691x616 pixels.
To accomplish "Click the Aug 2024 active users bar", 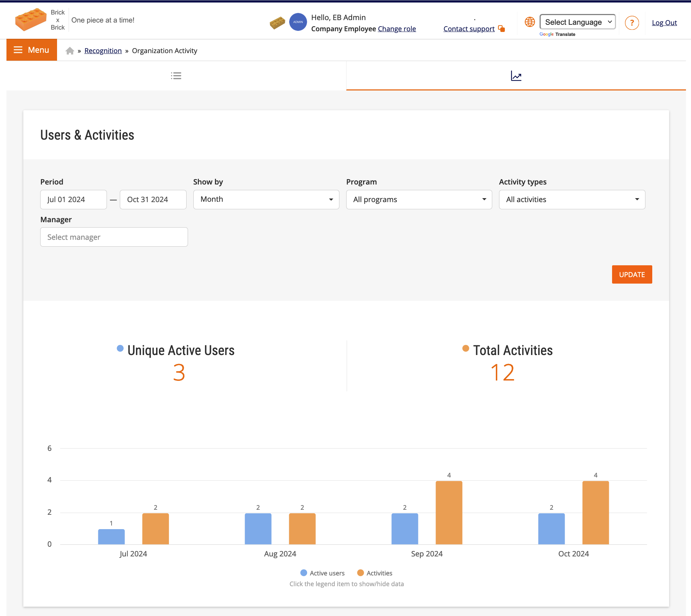I will (258, 529).
